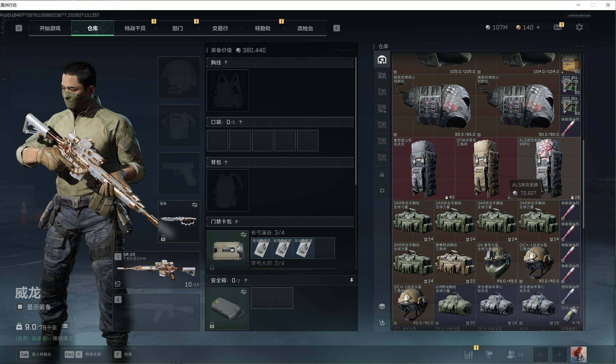Swap the melee knife slot item

(194, 205)
